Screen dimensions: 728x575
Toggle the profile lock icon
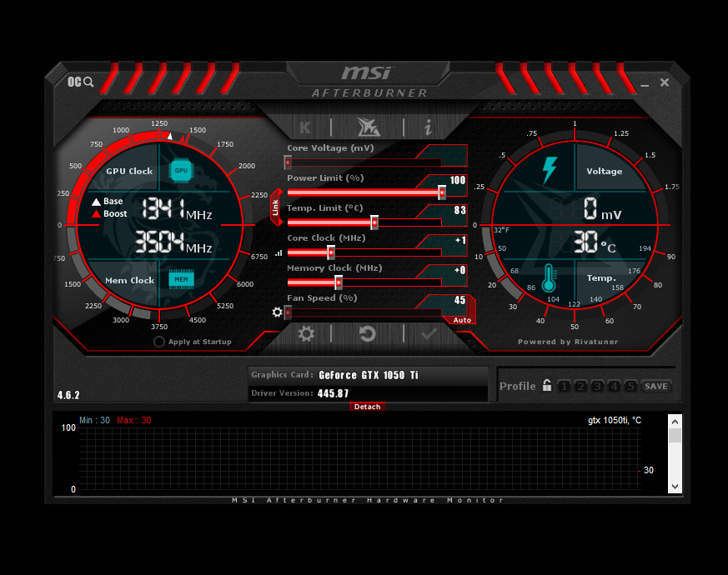pos(547,385)
